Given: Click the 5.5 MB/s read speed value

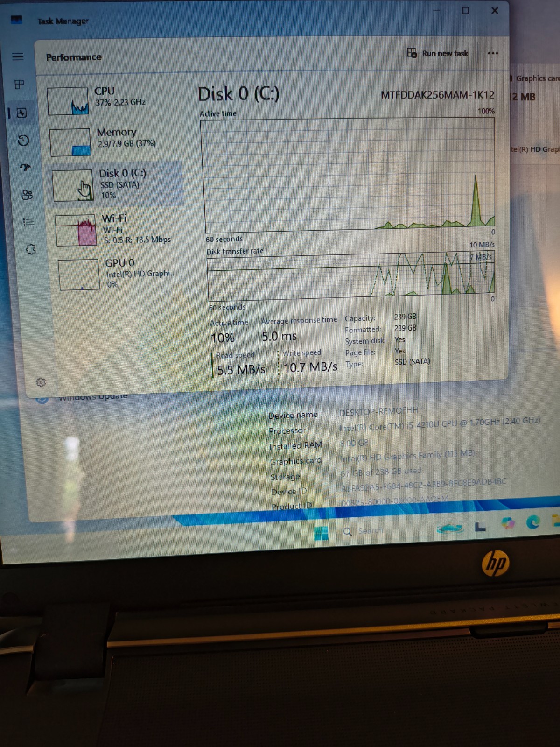Looking at the screenshot, I should click(241, 370).
